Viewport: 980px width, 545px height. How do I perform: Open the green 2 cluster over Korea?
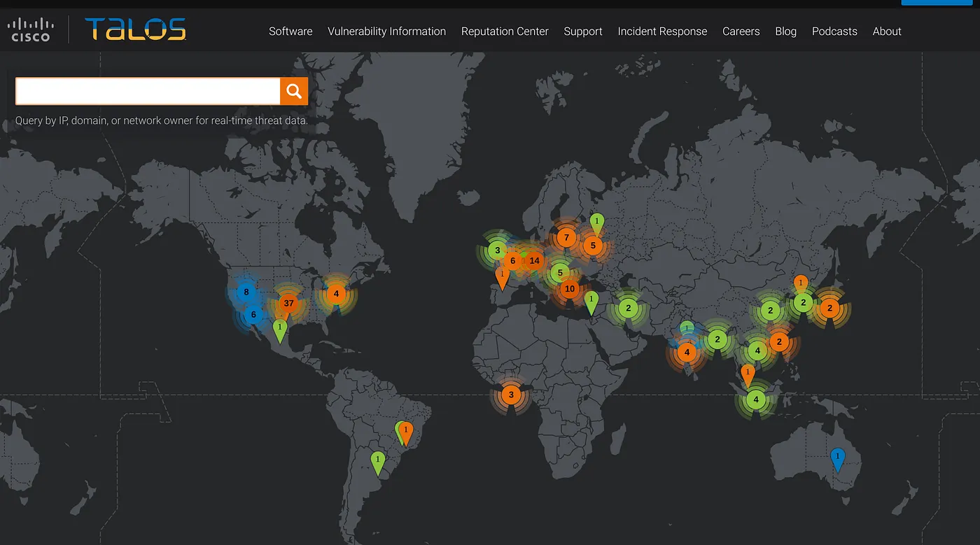pos(804,303)
